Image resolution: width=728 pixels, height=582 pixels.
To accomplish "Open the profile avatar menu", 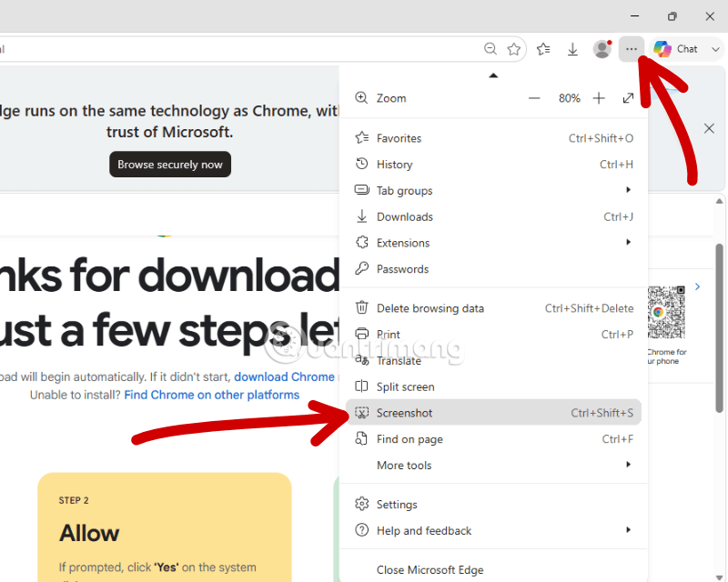I will tap(602, 49).
